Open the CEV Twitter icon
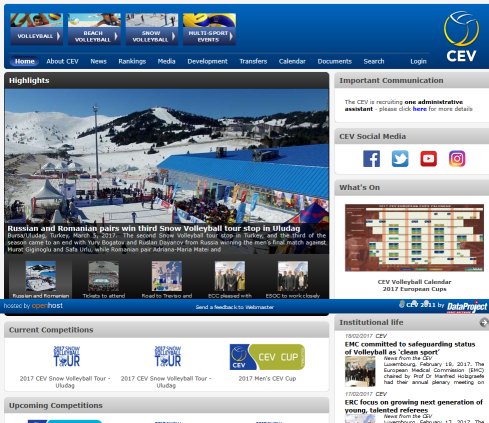Image resolution: width=489 pixels, height=423 pixels. click(x=400, y=159)
